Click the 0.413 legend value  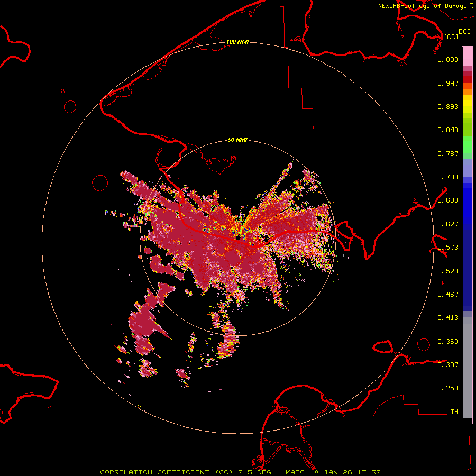pyautogui.click(x=448, y=318)
